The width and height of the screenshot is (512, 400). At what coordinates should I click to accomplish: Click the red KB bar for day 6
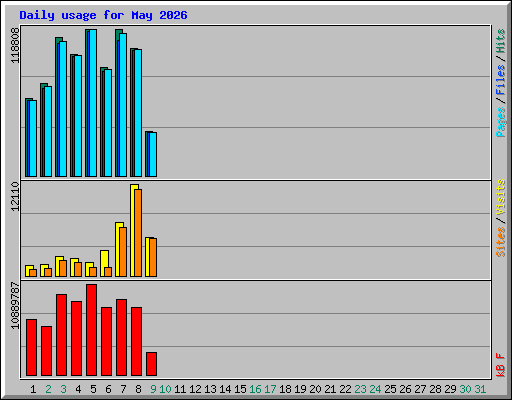[106, 342]
